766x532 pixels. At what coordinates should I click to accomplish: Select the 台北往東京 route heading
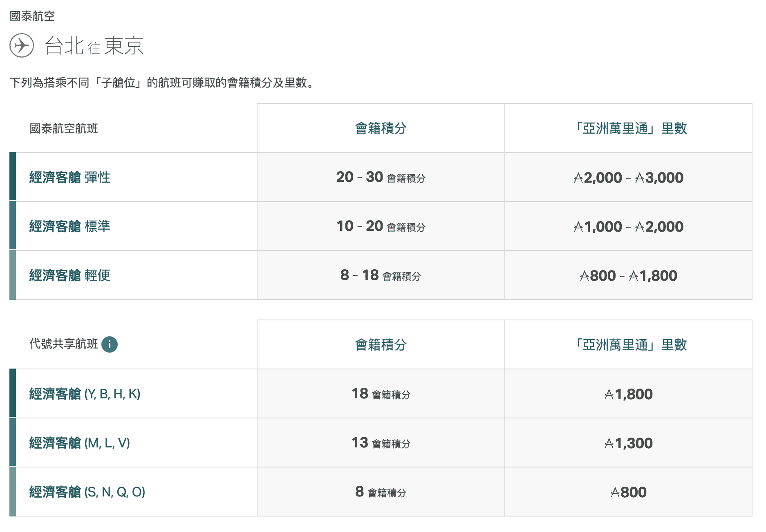coord(94,45)
